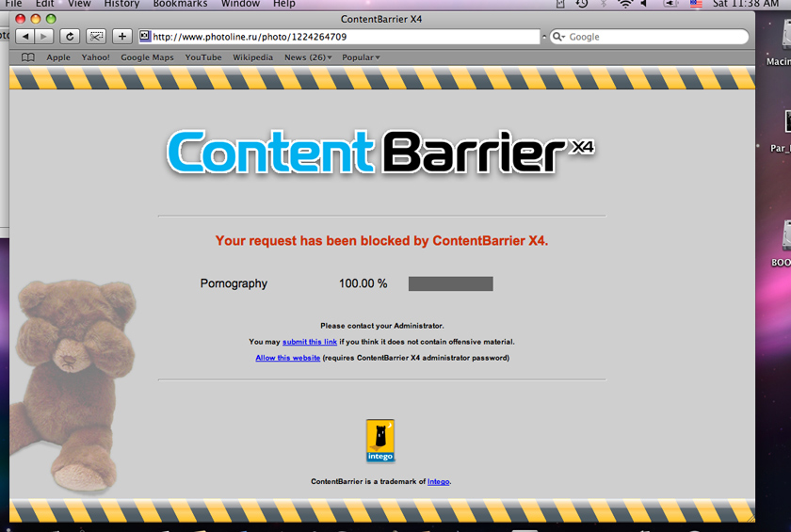Click 'Please contact your Administrator.' text

click(x=382, y=326)
